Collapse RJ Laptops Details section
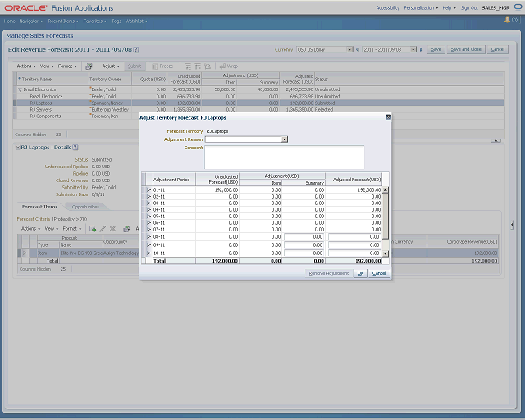The width and height of the screenshot is (525, 420). [x=18, y=148]
